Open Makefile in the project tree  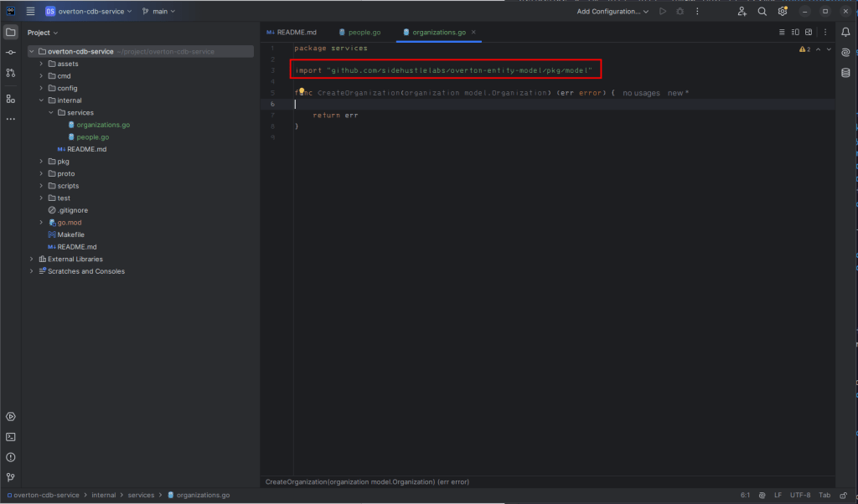70,235
